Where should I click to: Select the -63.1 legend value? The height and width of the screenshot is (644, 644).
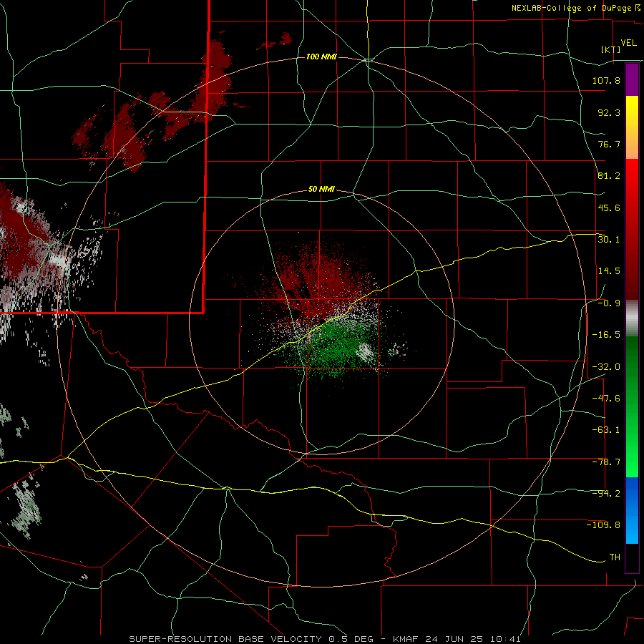(606, 430)
